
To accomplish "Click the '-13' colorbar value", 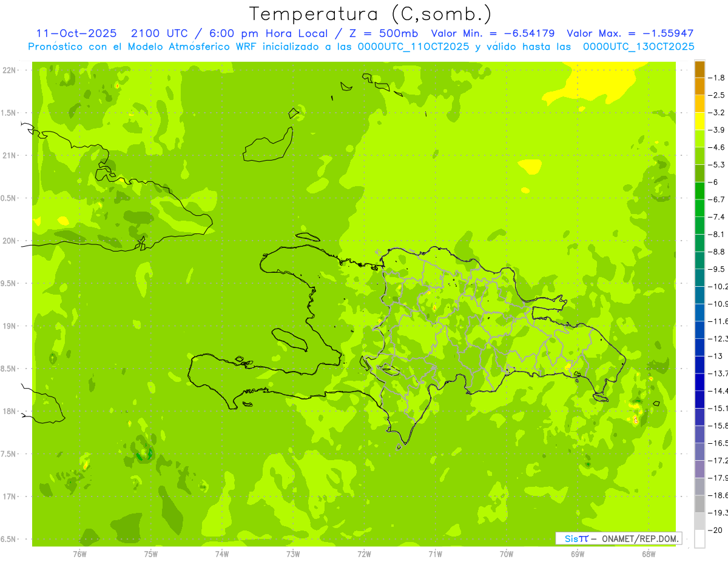I will [716, 356].
